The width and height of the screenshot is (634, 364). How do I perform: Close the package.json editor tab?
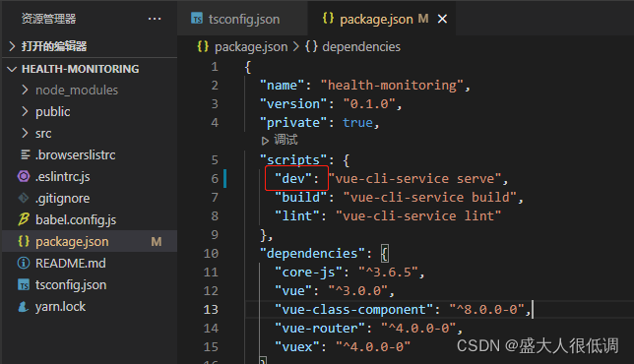pos(442,19)
